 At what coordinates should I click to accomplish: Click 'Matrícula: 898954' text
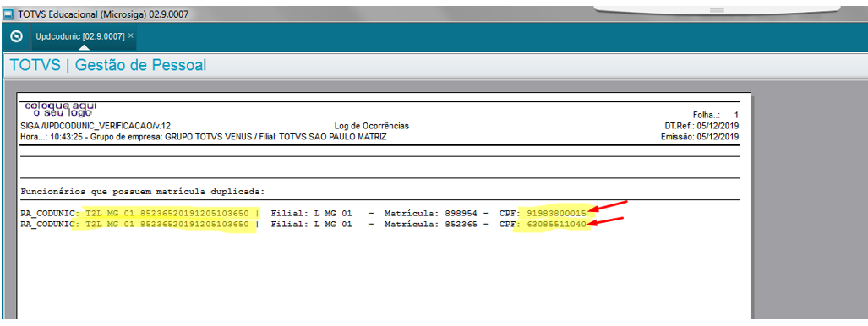[x=431, y=212]
